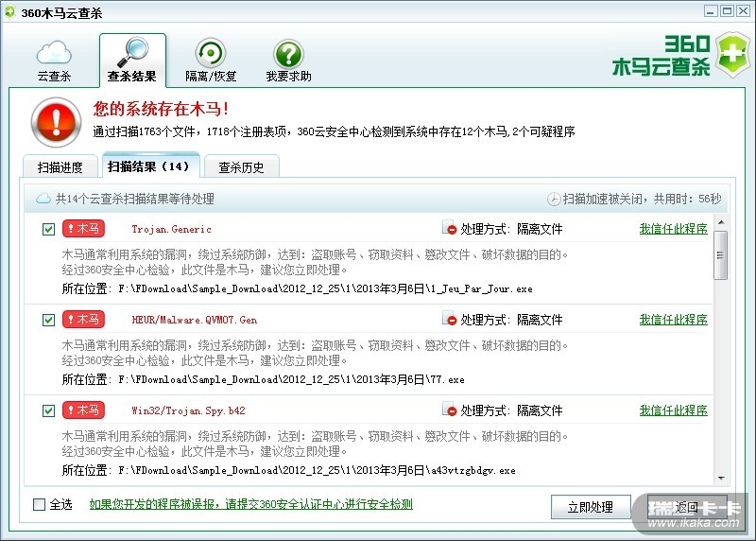Open the 云查杀 cloud scan icon

click(x=54, y=53)
